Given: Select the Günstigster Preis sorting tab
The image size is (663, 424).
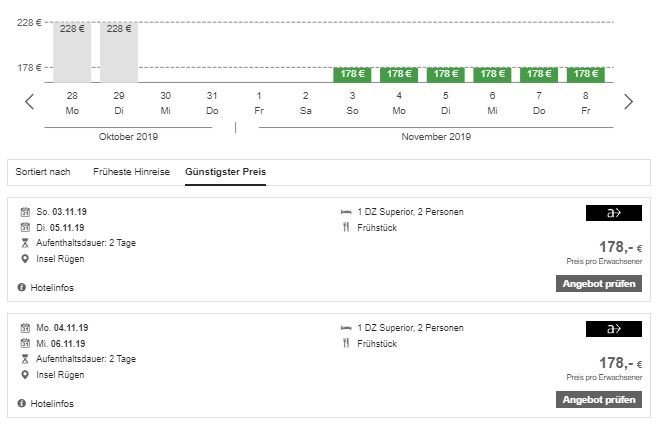Looking at the screenshot, I should [x=225, y=172].
